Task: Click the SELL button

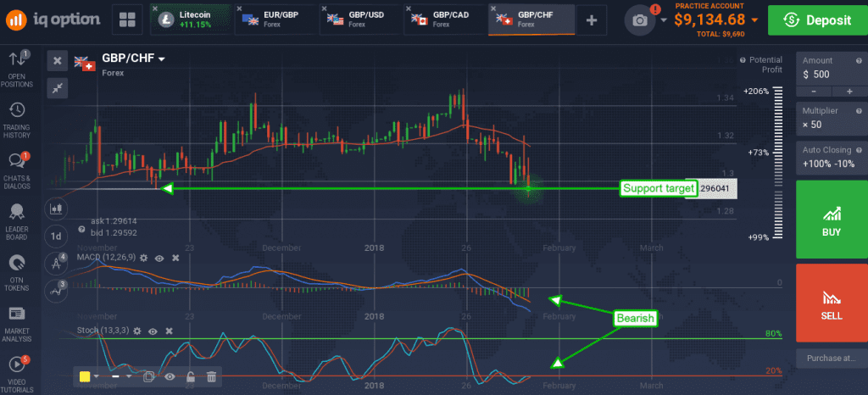Action: point(832,303)
